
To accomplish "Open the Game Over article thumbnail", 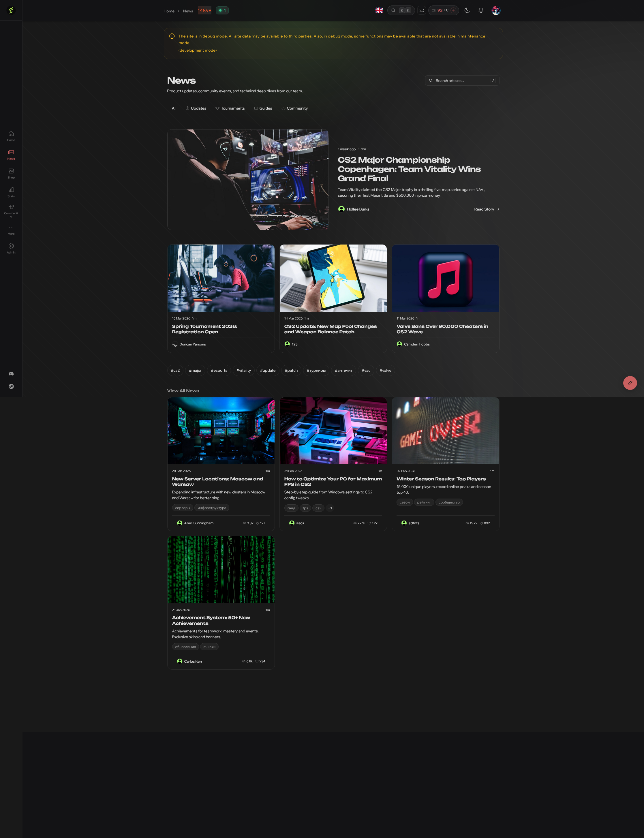I will click(445, 431).
